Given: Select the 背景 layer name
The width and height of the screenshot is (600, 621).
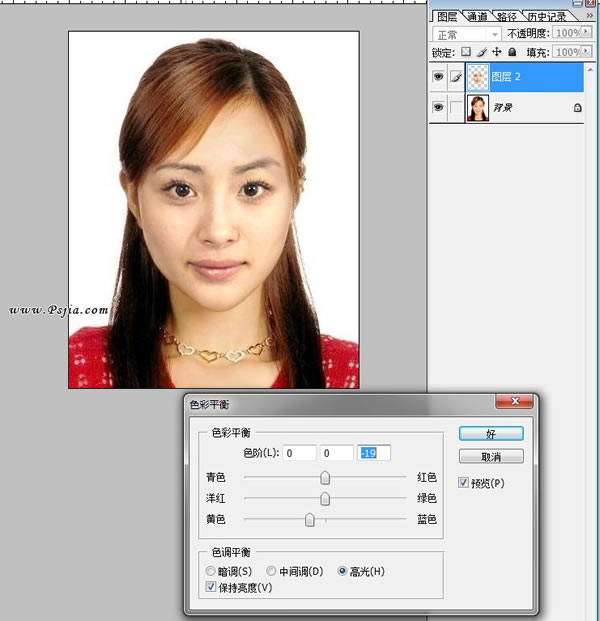Looking at the screenshot, I should 503,107.
